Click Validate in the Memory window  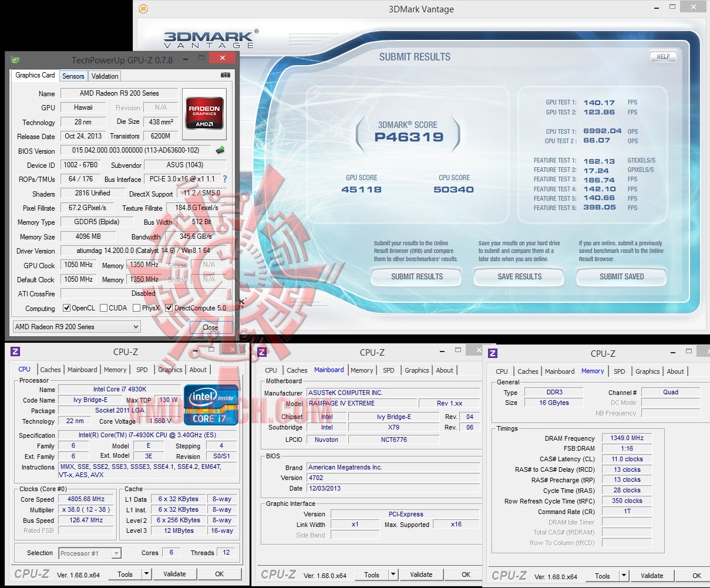click(652, 576)
